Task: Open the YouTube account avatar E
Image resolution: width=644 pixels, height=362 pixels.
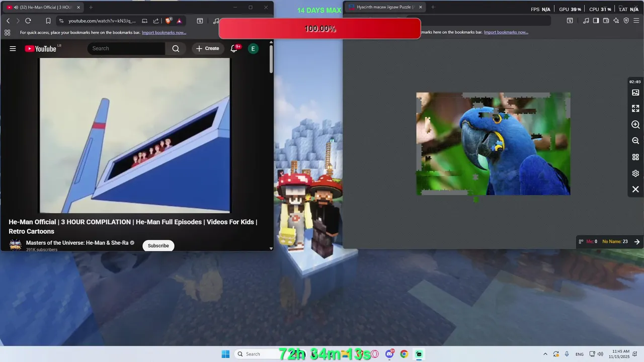Action: tap(253, 48)
